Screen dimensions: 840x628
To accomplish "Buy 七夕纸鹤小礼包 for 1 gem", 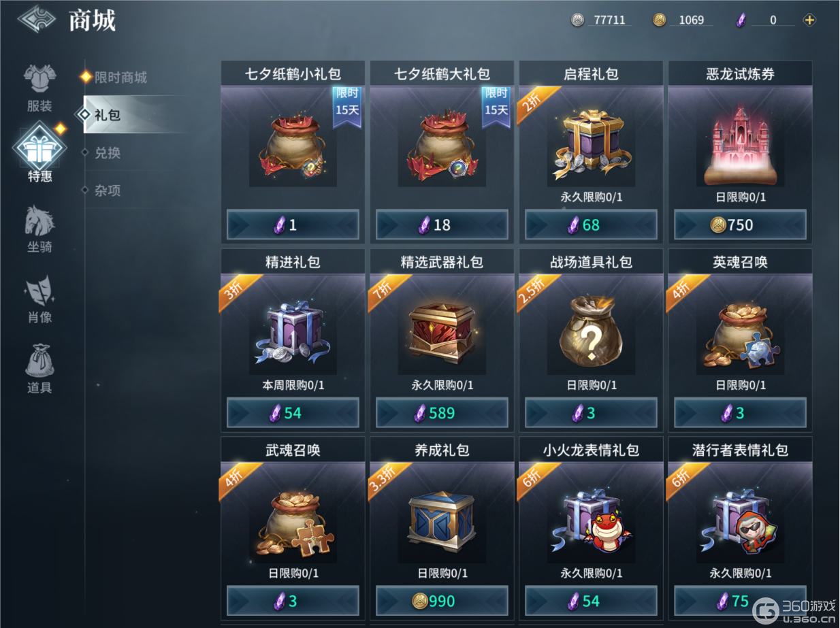I will click(x=293, y=225).
